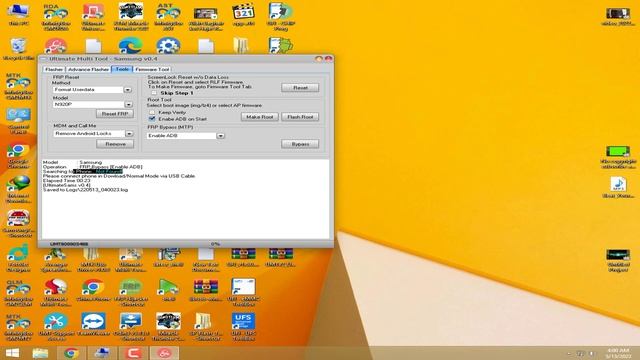Click inside the log output area
This screenshot has width=640, height=360.
[185, 199]
